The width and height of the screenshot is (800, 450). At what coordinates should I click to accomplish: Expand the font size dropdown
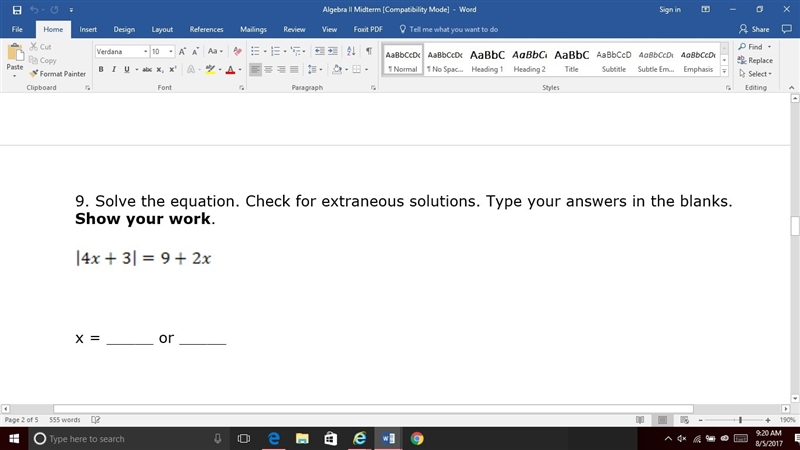171,52
